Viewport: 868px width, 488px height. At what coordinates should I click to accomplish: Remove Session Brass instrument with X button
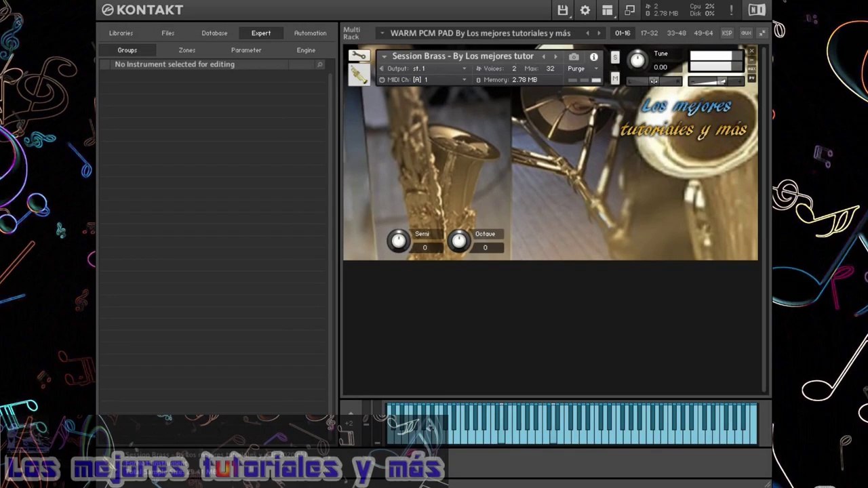point(751,52)
